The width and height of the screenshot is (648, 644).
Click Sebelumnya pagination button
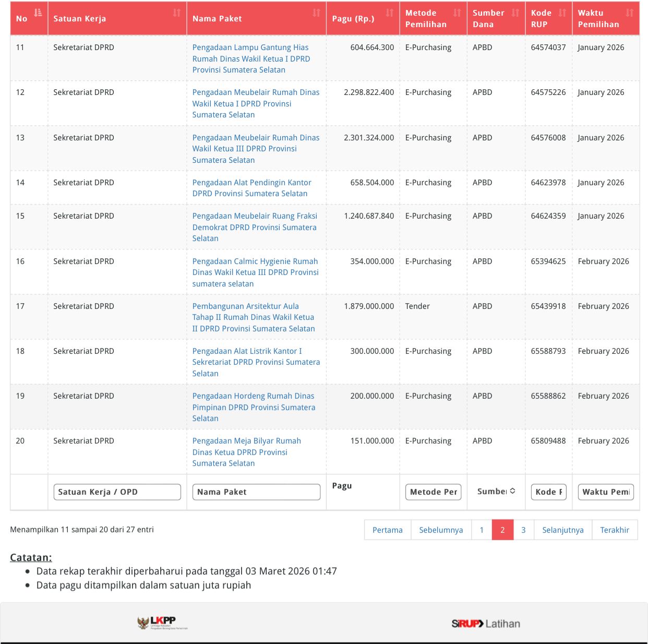coord(441,530)
